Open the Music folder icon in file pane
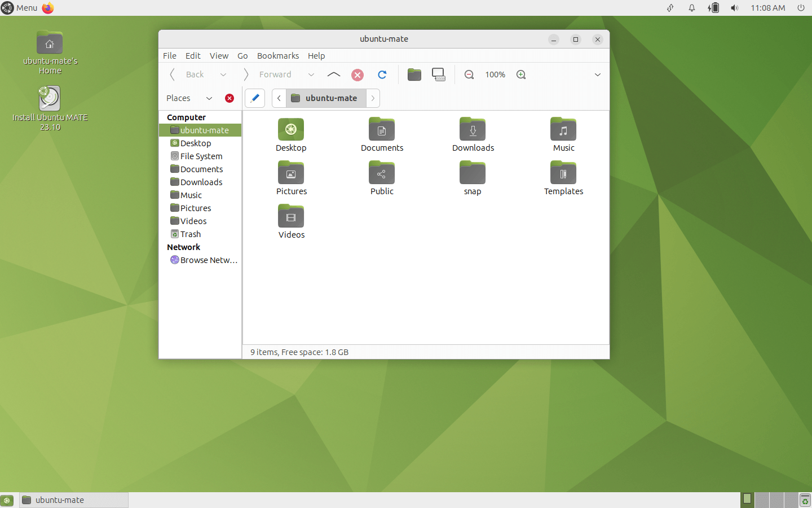Image resolution: width=812 pixels, height=508 pixels. [x=563, y=129]
